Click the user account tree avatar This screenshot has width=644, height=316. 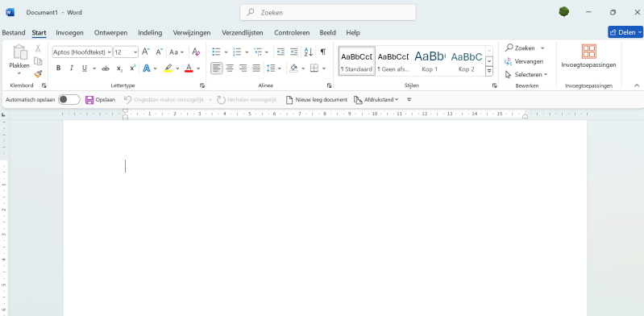click(564, 12)
